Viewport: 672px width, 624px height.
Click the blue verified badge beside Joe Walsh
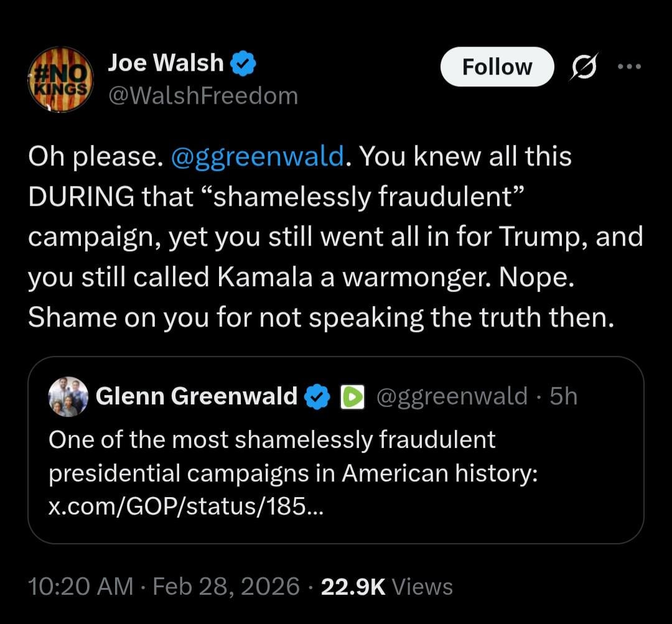pyautogui.click(x=245, y=63)
